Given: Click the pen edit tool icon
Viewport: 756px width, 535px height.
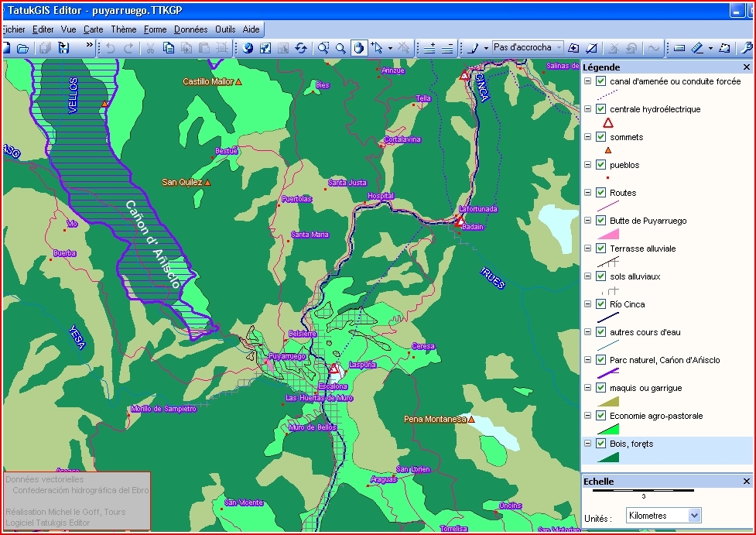Looking at the screenshot, I should point(473,48).
